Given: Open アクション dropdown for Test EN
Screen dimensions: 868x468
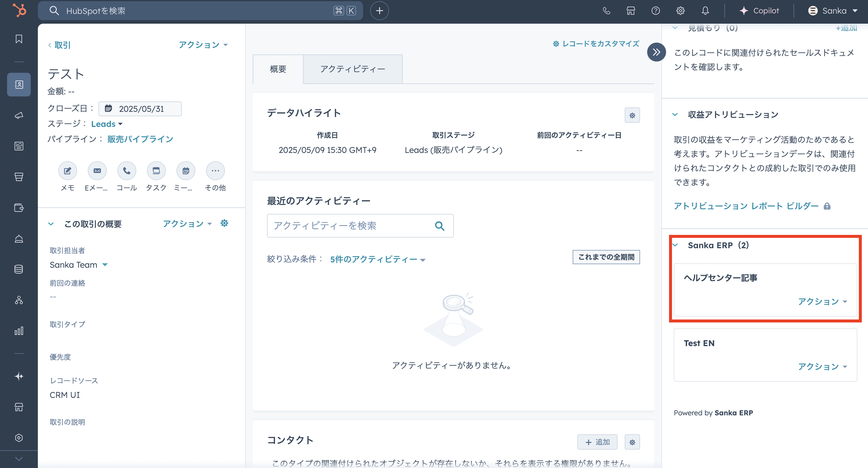Looking at the screenshot, I should pos(822,366).
